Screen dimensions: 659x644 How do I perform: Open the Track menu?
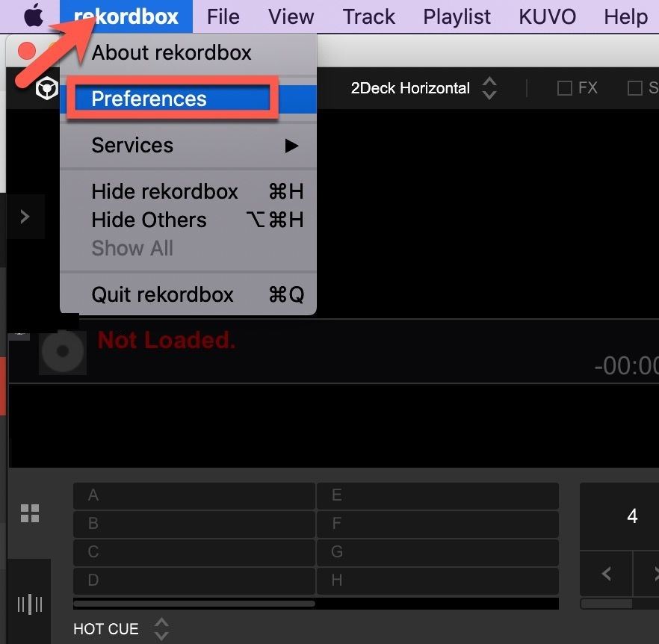coord(368,17)
